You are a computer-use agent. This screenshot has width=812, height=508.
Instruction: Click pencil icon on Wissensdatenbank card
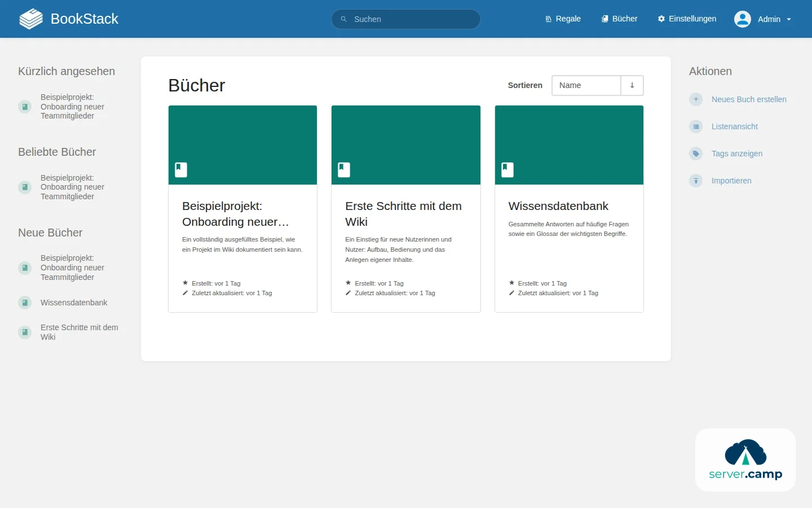[511, 293]
